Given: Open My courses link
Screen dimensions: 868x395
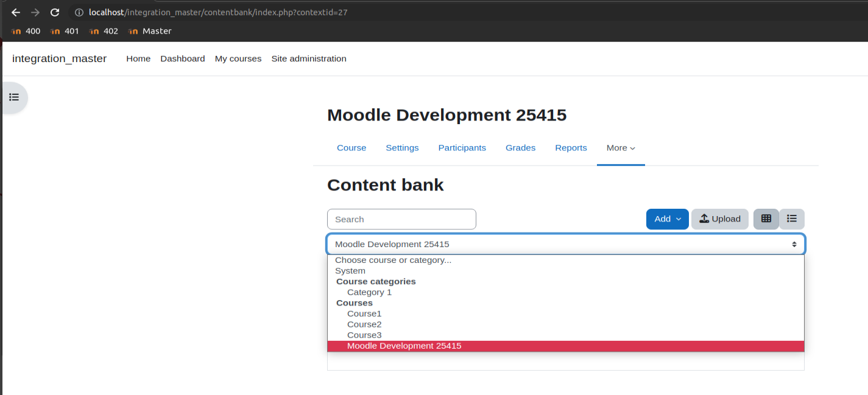Looking at the screenshot, I should pyautogui.click(x=238, y=59).
